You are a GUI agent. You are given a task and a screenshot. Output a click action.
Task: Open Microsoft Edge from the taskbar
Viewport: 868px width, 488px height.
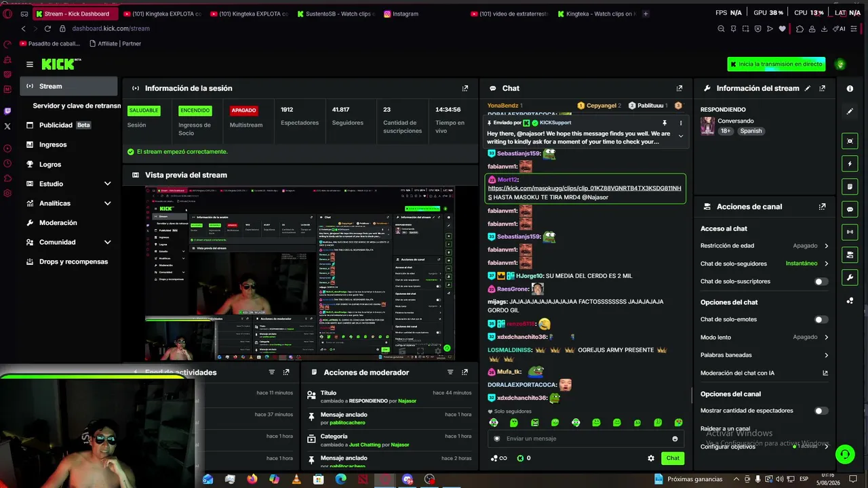pyautogui.click(x=340, y=479)
